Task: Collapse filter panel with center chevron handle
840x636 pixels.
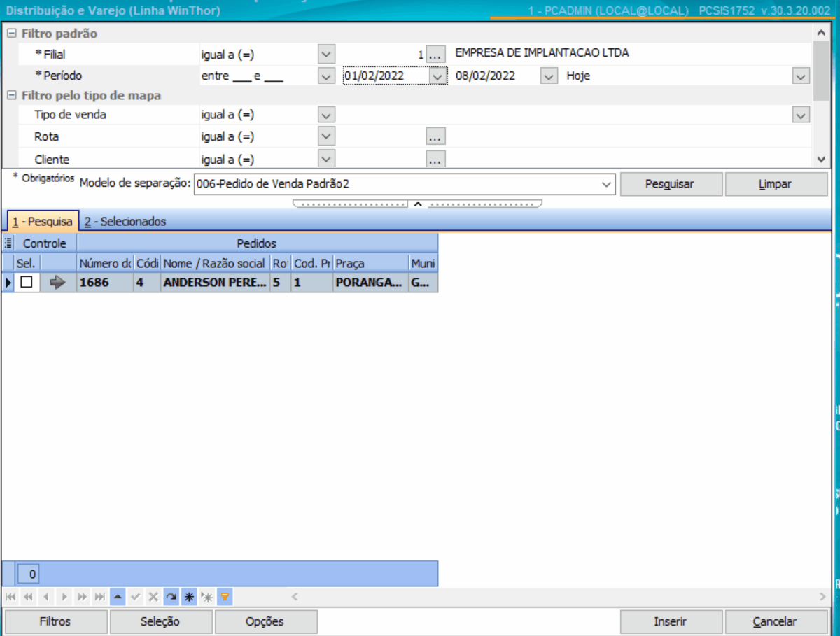Action: point(417,204)
